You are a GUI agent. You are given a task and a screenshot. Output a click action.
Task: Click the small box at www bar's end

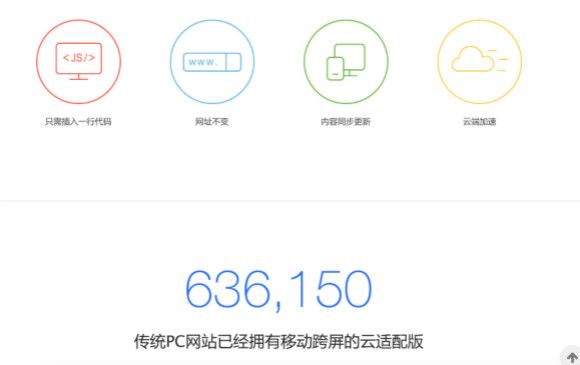click(234, 62)
